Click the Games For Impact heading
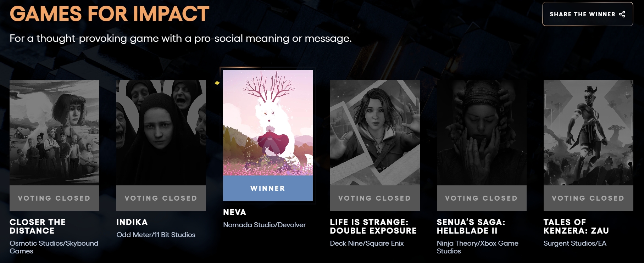Image resolution: width=644 pixels, height=263 pixels. 109,14
